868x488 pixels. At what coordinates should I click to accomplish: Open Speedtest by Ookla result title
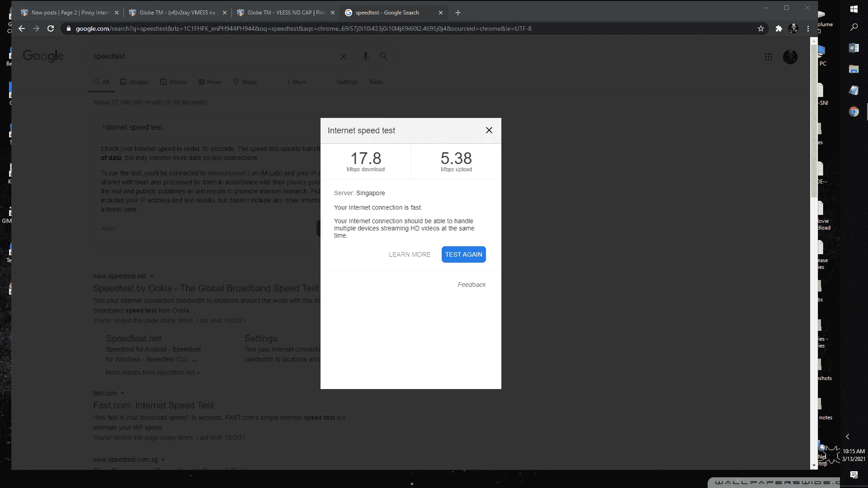pos(206,288)
